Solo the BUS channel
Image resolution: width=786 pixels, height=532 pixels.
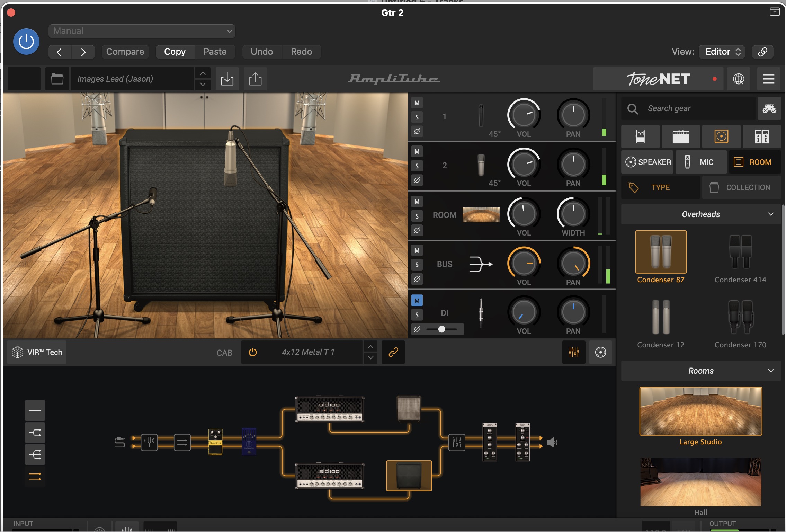[x=417, y=265]
